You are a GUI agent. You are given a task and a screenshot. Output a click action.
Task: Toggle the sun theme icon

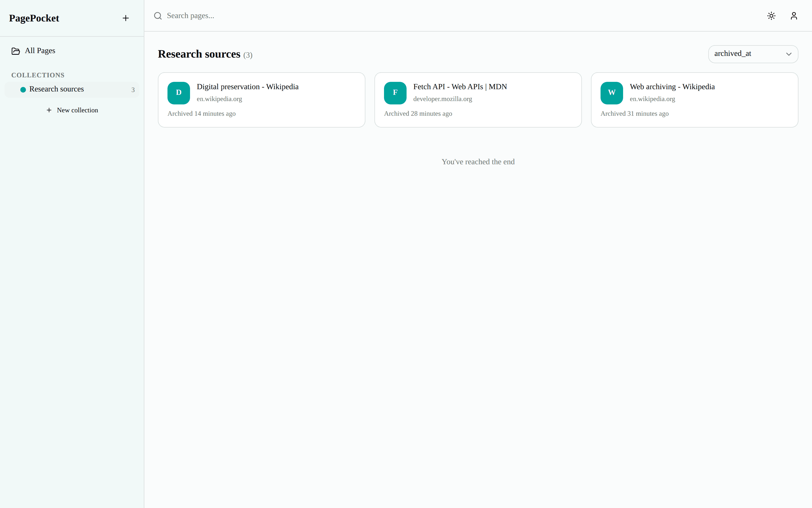[x=771, y=16]
